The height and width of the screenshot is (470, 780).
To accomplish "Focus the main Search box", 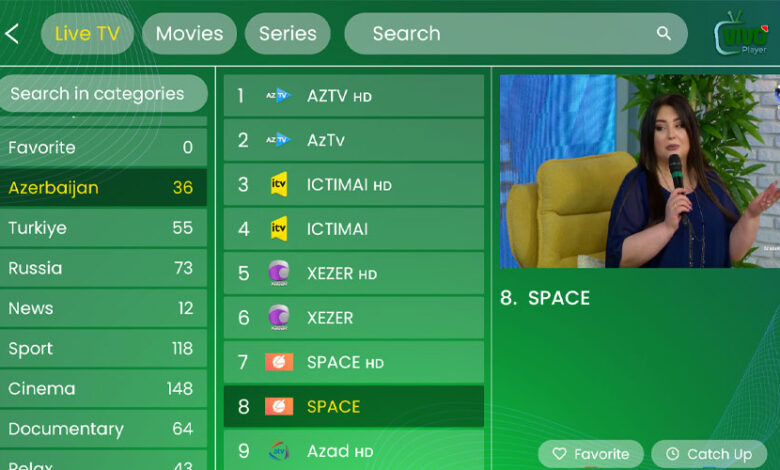I will (x=516, y=34).
